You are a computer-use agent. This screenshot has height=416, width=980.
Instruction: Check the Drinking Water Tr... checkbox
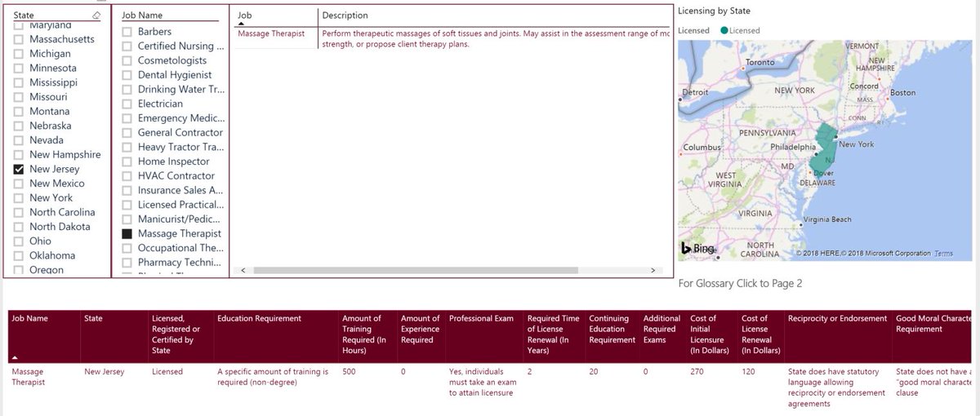pos(127,90)
